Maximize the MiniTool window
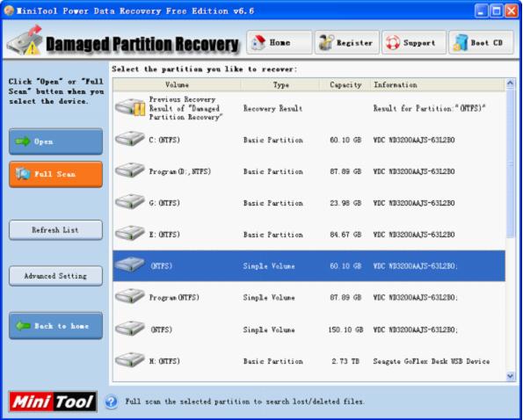Image resolution: width=523 pixels, height=420 pixels. click(497, 11)
